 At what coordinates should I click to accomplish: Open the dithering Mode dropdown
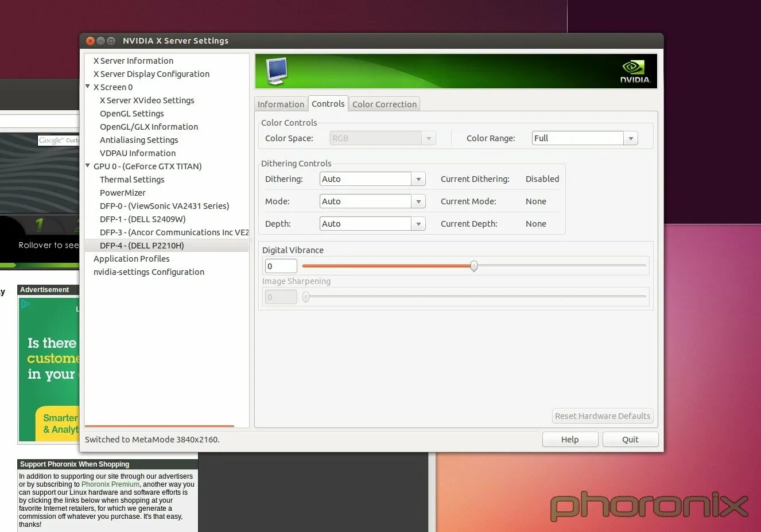[372, 201]
